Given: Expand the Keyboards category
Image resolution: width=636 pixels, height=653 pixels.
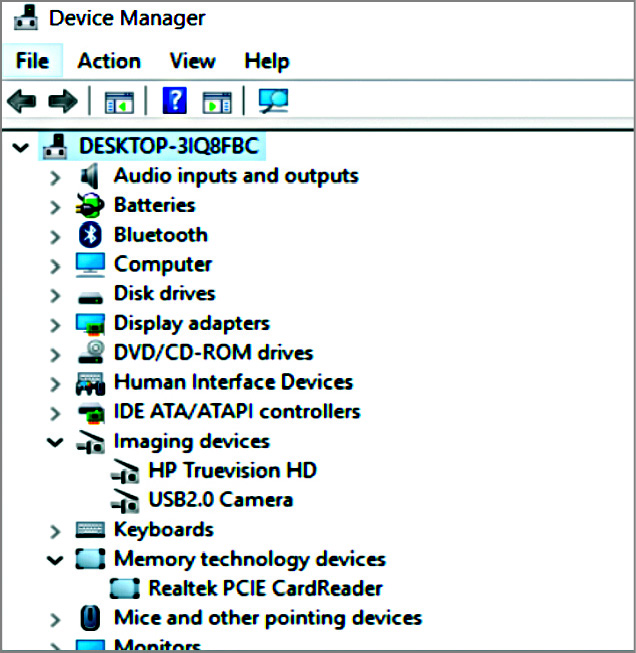Looking at the screenshot, I should pos(56,530).
